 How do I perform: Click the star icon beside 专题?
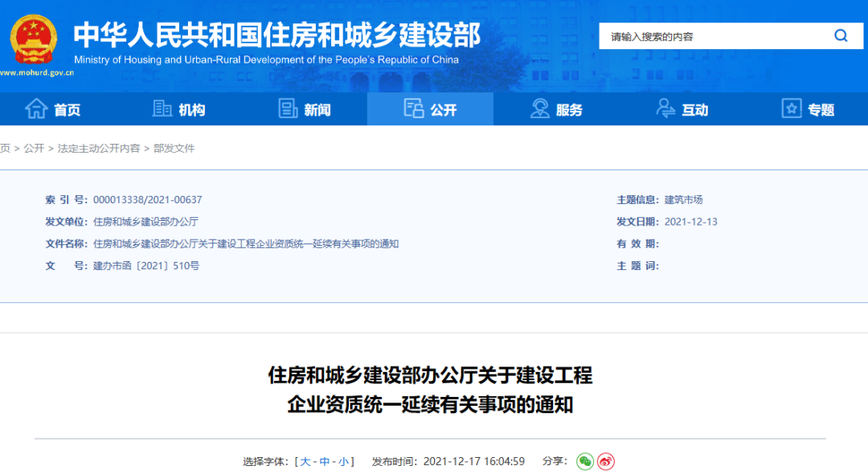pyautogui.click(x=791, y=108)
